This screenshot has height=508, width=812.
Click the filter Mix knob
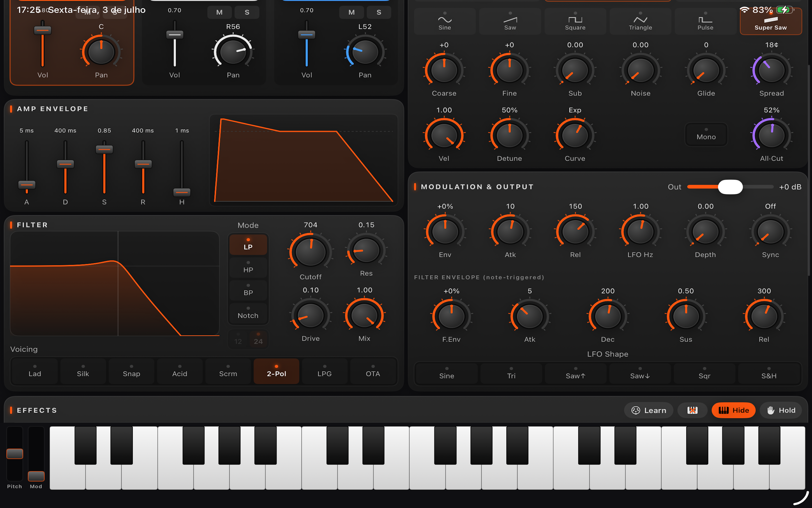pos(364,315)
